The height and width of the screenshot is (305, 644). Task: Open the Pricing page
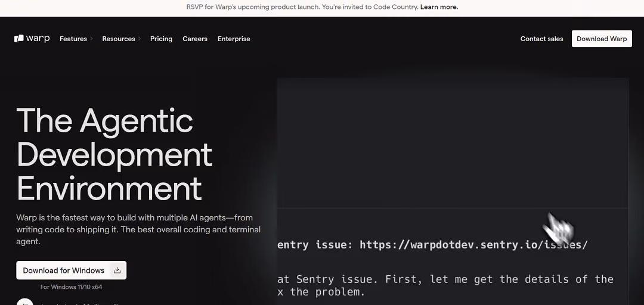161,39
